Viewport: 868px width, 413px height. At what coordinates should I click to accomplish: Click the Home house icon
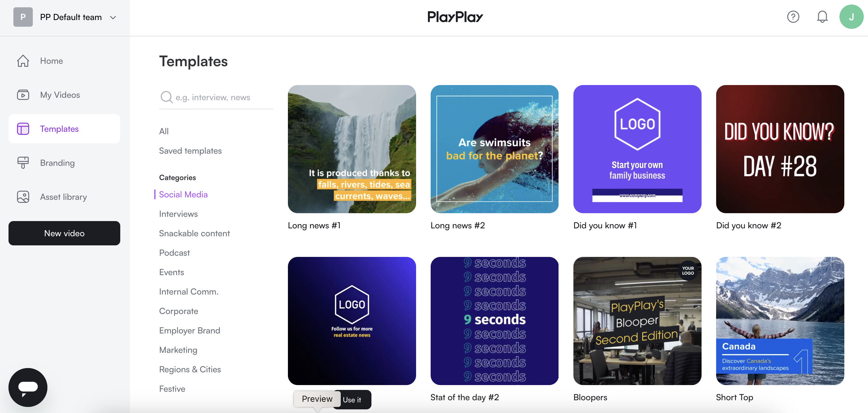(23, 61)
